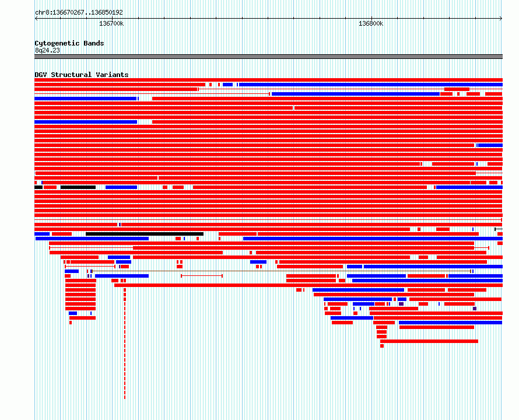This screenshot has height=420, width=519.
Task: Click the 136800k ruler label
Action: pos(371,23)
